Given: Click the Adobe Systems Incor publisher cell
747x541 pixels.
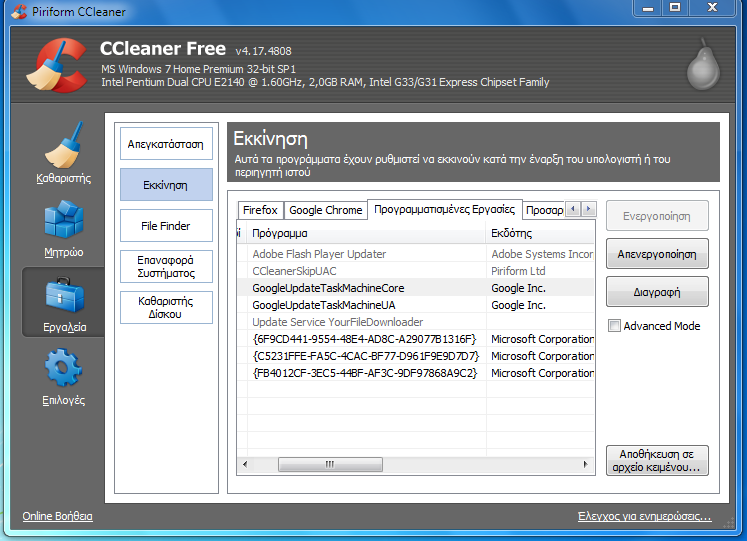Looking at the screenshot, I should 542,254.
